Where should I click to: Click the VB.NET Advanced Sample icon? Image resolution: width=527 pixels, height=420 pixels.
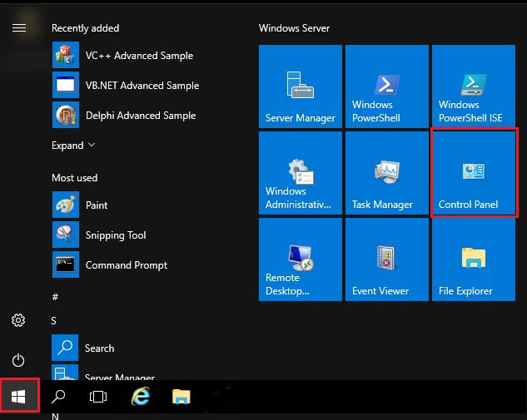[x=66, y=85]
